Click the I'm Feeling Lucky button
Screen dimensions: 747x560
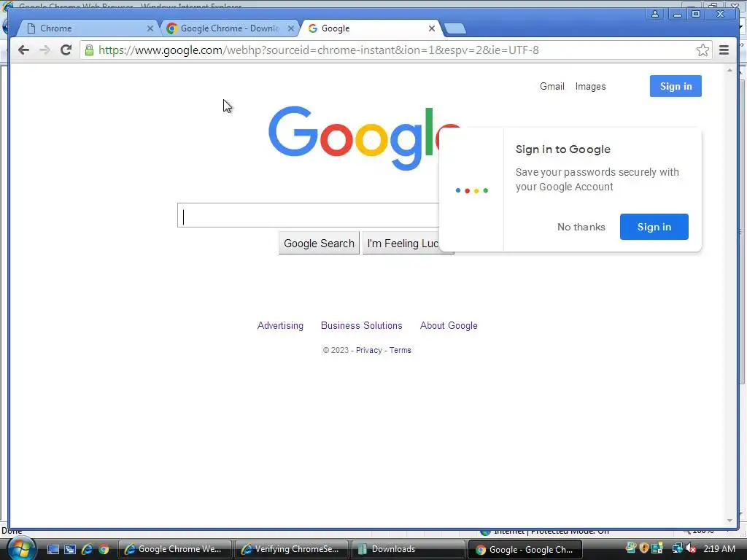tap(401, 244)
